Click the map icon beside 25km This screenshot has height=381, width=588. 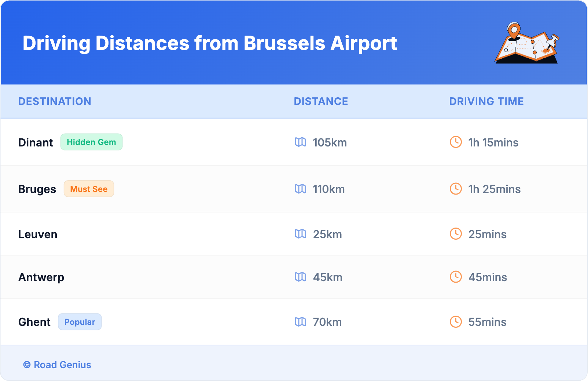click(x=300, y=234)
